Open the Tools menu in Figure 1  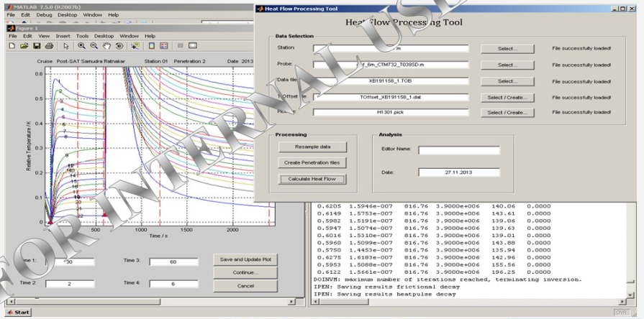tap(83, 36)
